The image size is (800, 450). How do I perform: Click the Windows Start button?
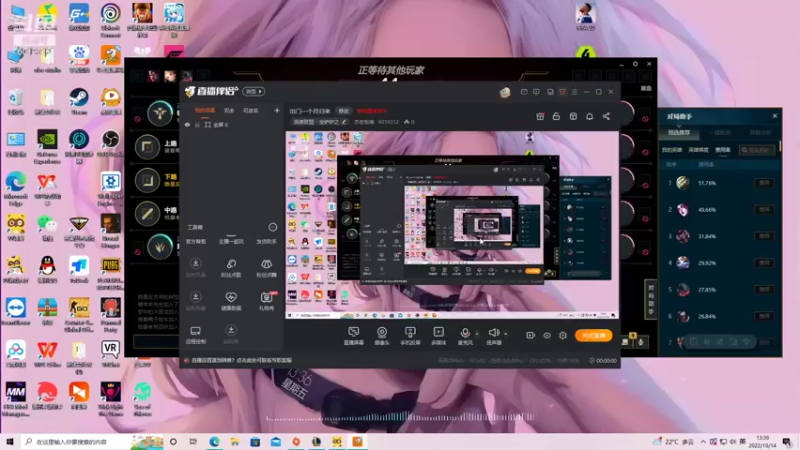pos(9,441)
